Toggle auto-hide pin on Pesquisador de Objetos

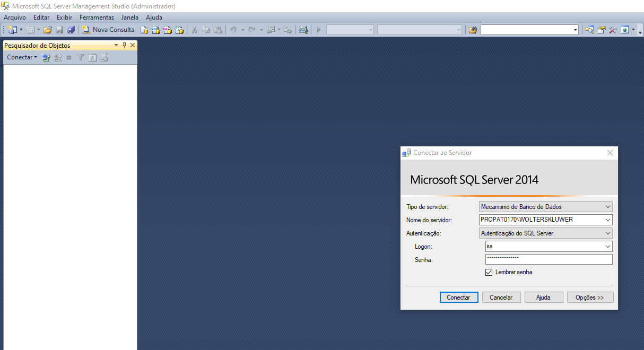tap(125, 45)
